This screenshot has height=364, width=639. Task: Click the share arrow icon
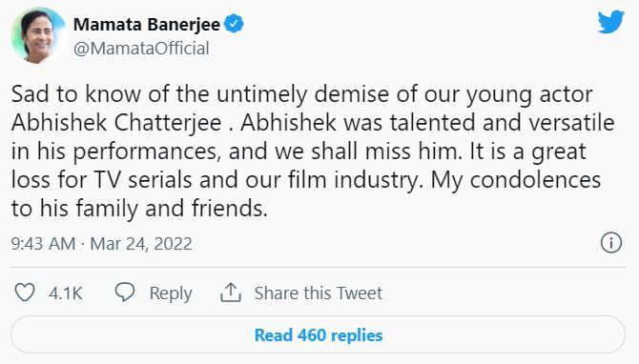231,293
